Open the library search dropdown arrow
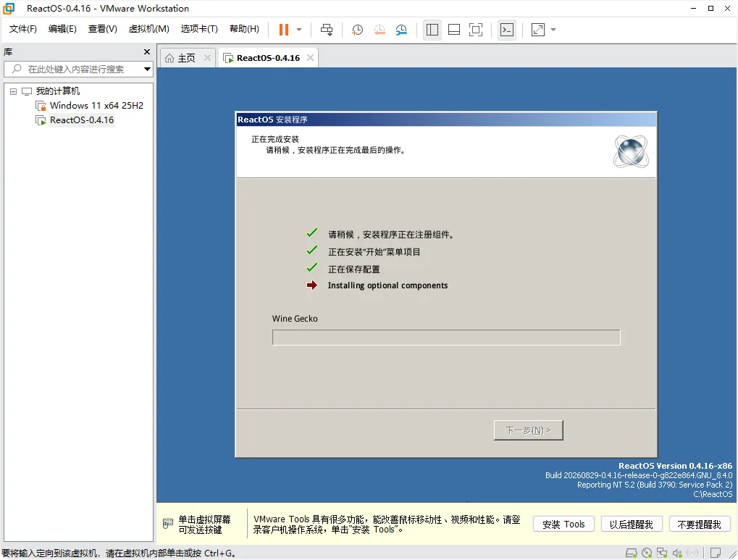 [147, 70]
